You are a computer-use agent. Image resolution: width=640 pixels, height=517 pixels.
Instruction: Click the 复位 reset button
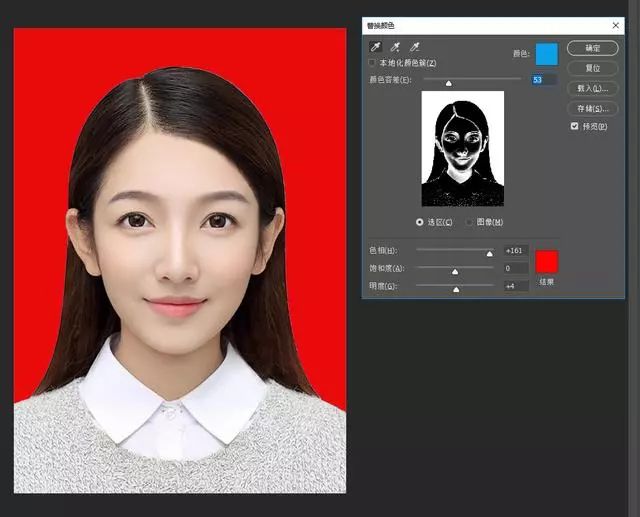pos(592,68)
